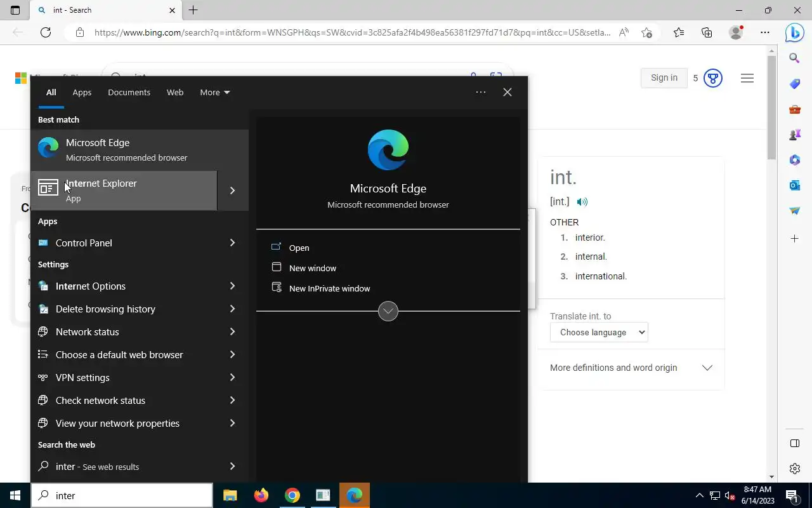
Task: Expand Network status chevron
Action: click(x=233, y=331)
